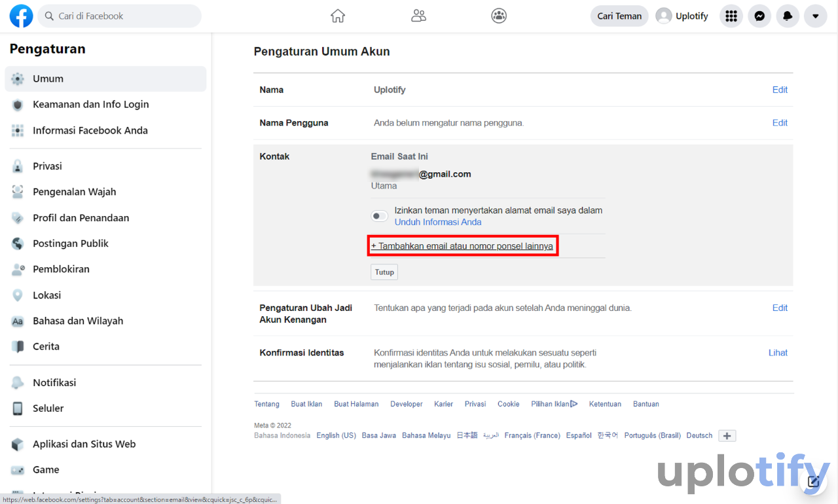Edit the Nama Pengguna row
This screenshot has width=838, height=504.
coord(780,122)
